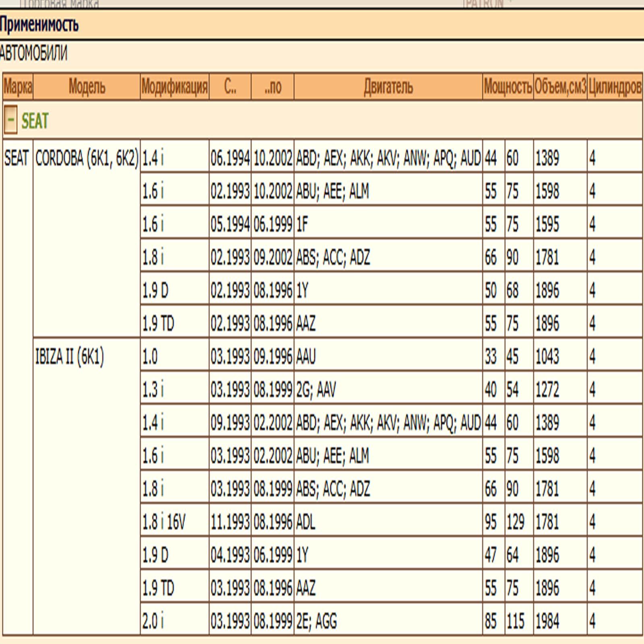The height and width of the screenshot is (644, 644).
Task: Select the IBIZA II (6K1) model cell
Action: click(70, 356)
